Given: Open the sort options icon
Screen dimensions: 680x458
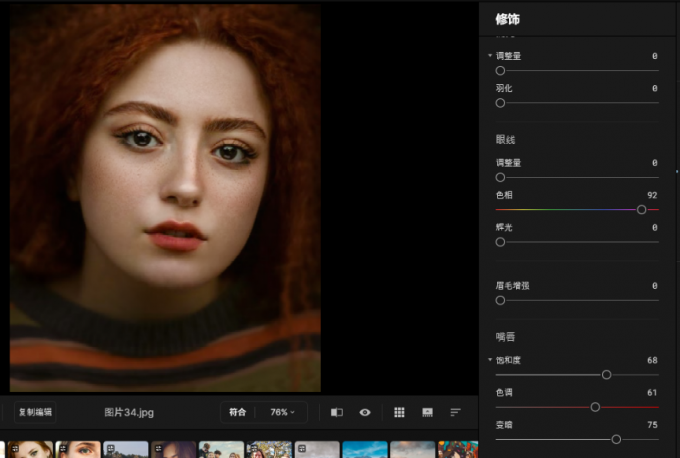Looking at the screenshot, I should (x=455, y=412).
